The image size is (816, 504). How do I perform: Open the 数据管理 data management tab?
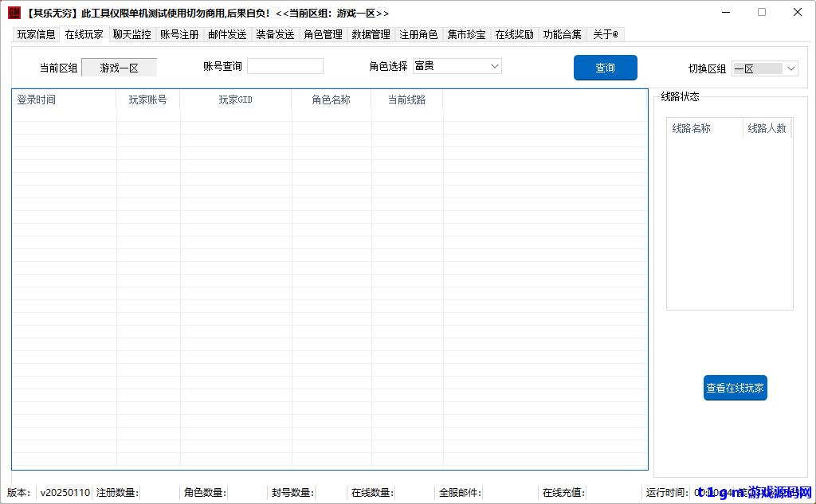371,34
